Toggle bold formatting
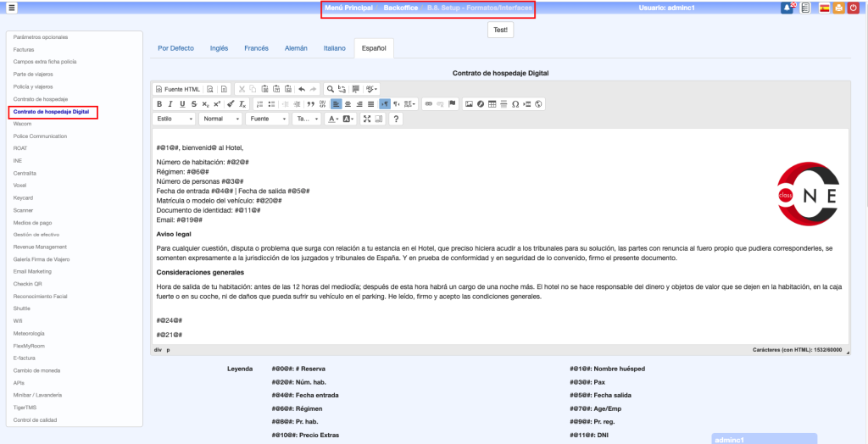Screen dimensions: 868x444 coord(159,103)
